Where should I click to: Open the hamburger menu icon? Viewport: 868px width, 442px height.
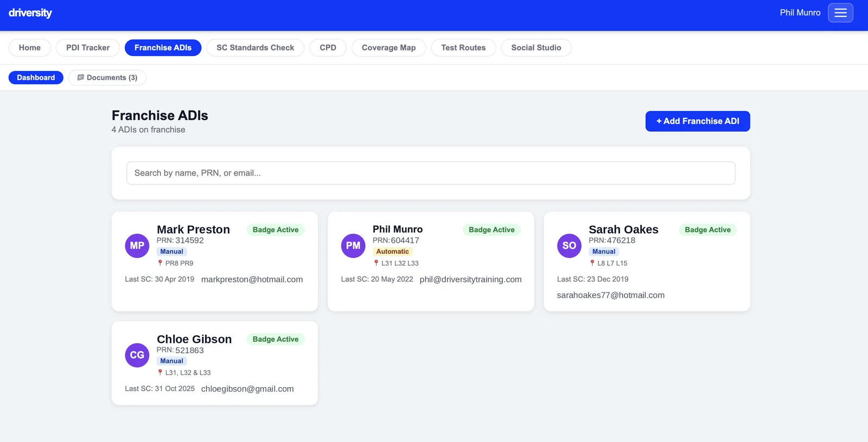pyautogui.click(x=840, y=13)
